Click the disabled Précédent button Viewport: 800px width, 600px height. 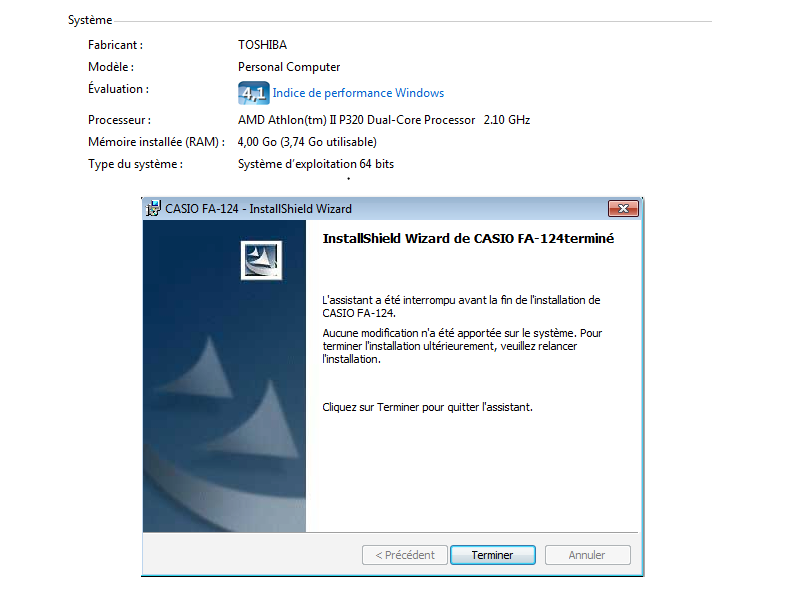click(x=405, y=555)
